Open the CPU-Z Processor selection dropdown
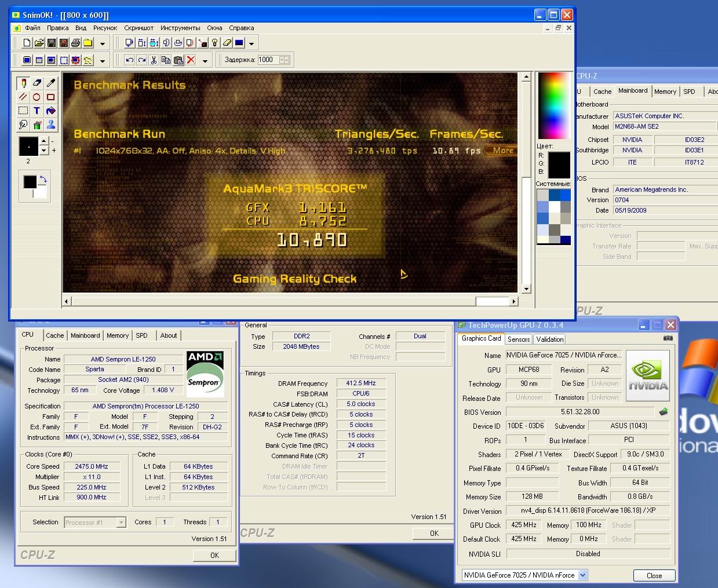The height and width of the screenshot is (588, 718). coord(121,523)
